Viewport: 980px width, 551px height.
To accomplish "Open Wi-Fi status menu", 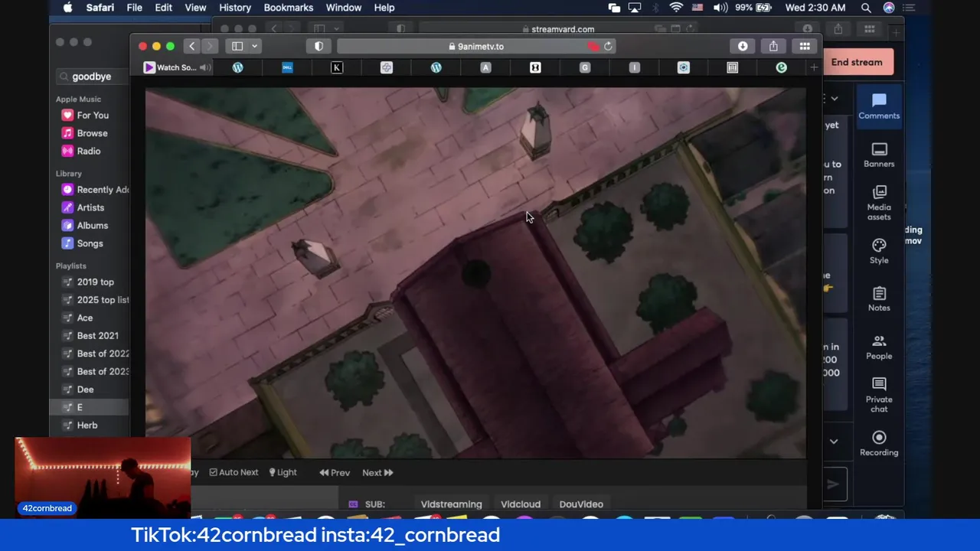I will tap(676, 8).
